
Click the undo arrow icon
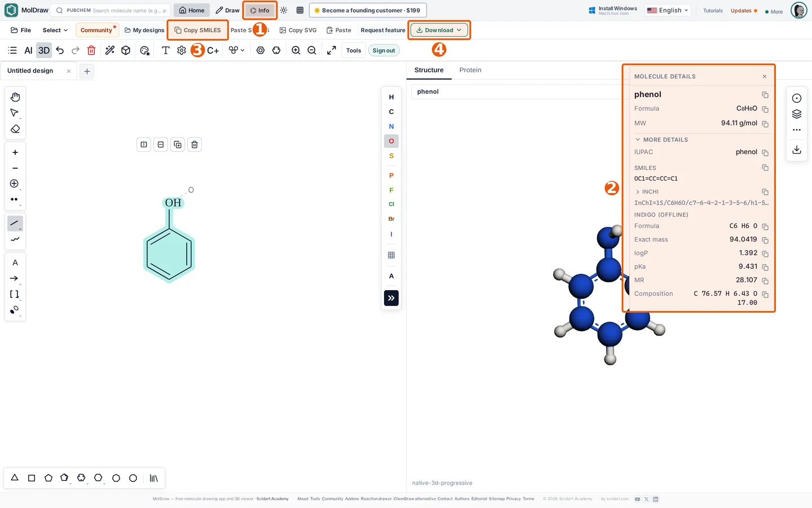point(60,50)
